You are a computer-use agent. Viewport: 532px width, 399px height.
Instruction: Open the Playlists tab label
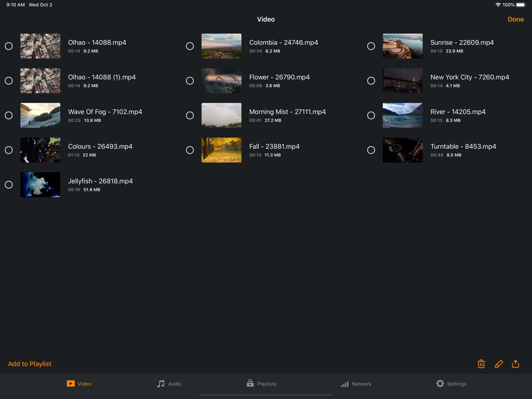(x=266, y=384)
